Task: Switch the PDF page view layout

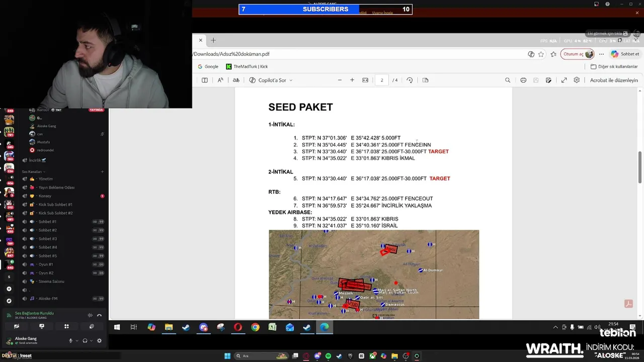Action: pyautogui.click(x=425, y=80)
